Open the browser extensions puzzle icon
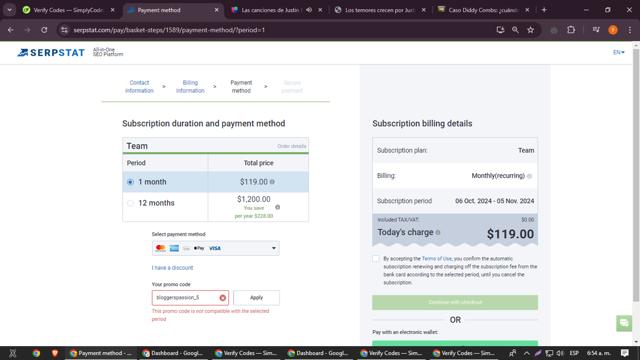The height and width of the screenshot is (360, 640). [x=571, y=30]
